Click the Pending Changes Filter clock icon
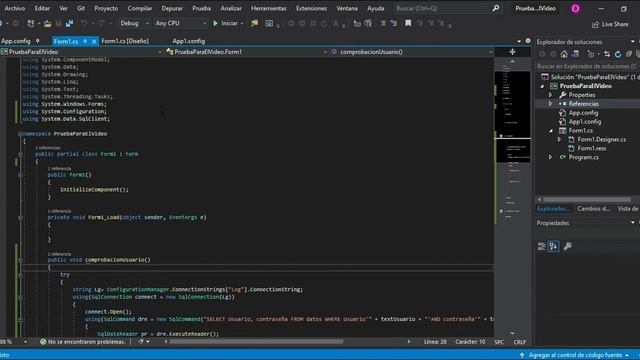 pyautogui.click(x=591, y=54)
